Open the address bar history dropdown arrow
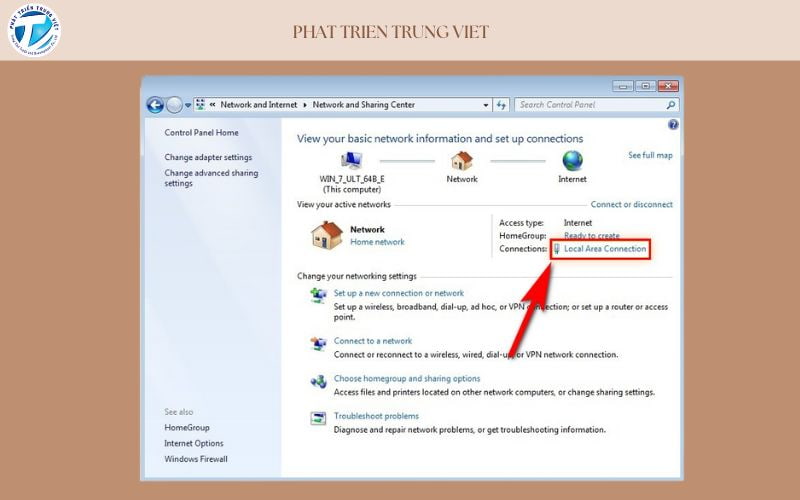This screenshot has height=500, width=800. 484,105
